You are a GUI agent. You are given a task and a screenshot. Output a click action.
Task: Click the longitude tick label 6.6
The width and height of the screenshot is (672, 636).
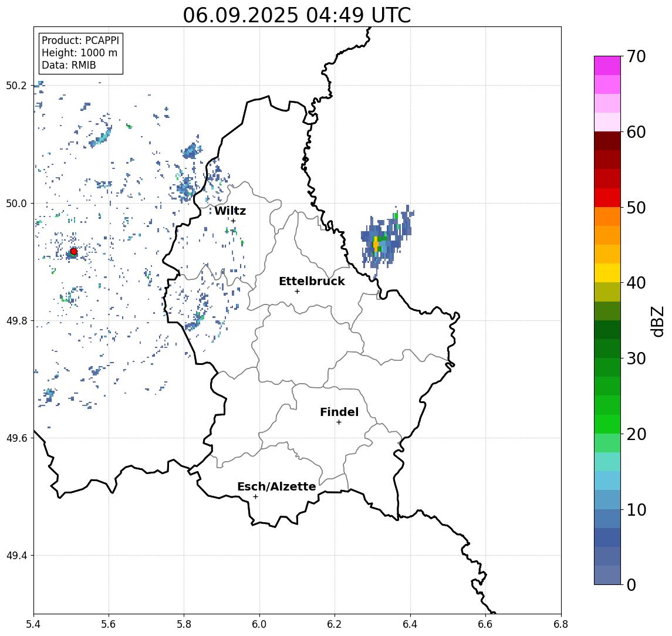point(485,624)
